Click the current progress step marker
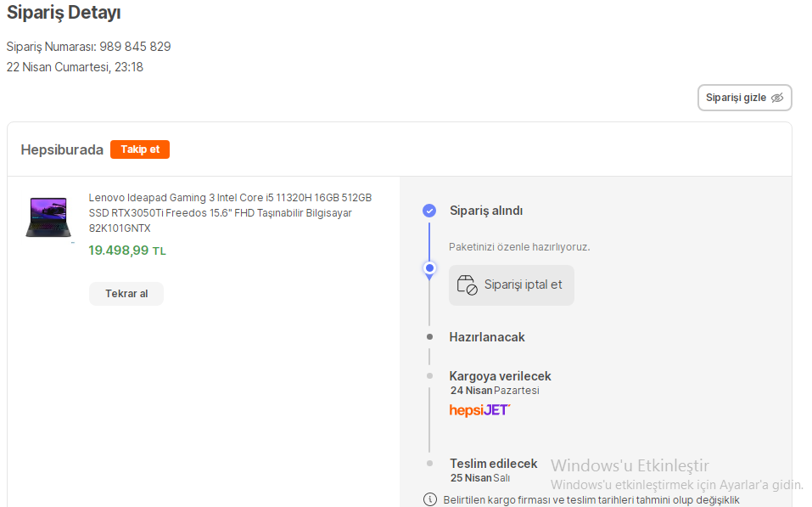 click(x=429, y=268)
